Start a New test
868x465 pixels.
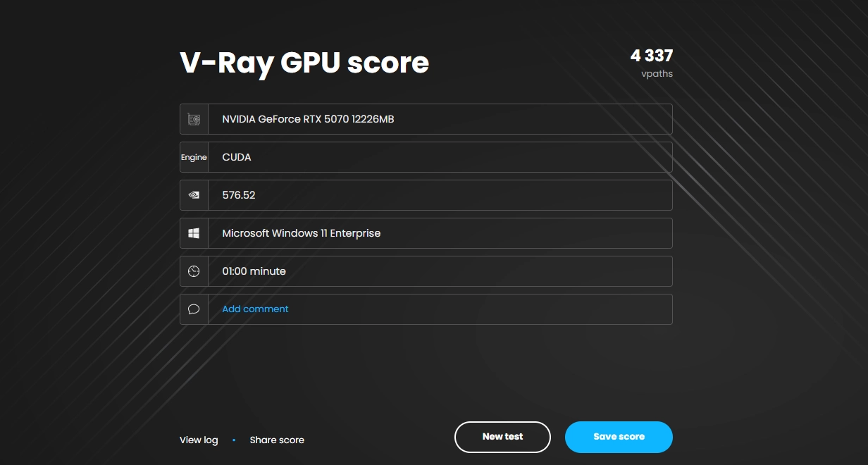[502, 437]
